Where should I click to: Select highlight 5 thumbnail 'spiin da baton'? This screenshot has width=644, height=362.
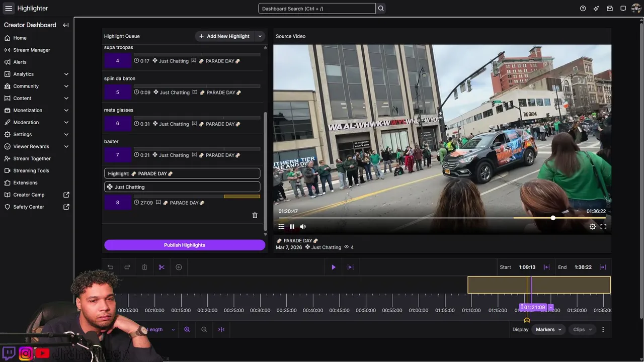pyautogui.click(x=118, y=93)
